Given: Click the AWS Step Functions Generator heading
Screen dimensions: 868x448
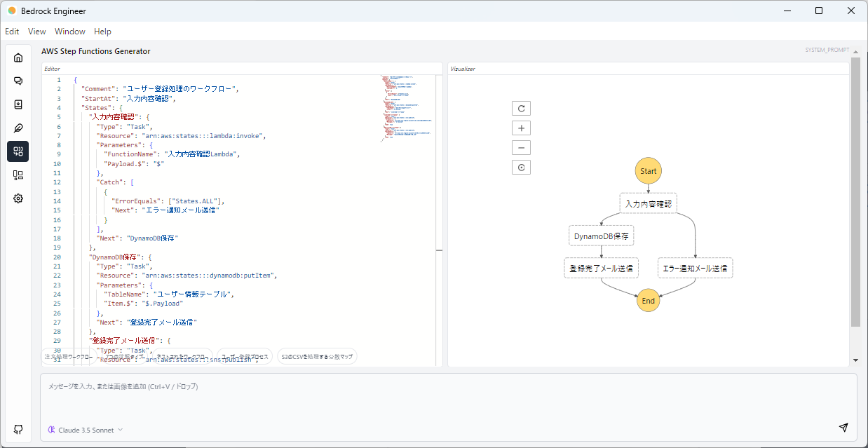Looking at the screenshot, I should click(96, 51).
